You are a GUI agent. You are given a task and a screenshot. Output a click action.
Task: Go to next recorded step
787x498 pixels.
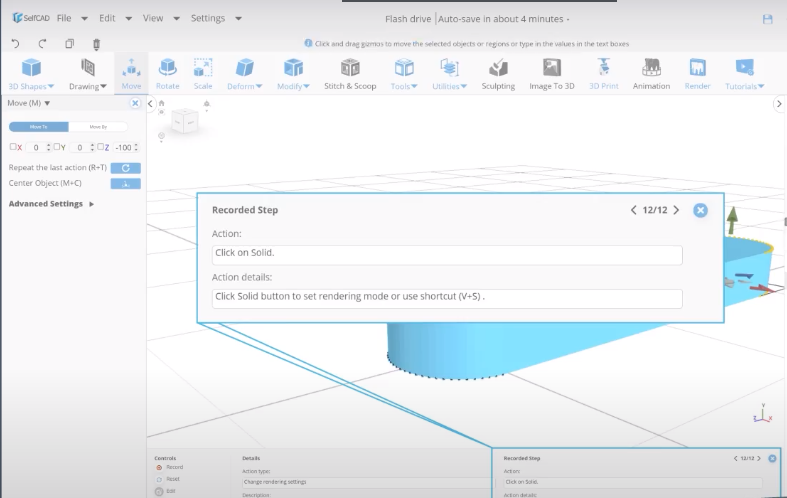point(676,210)
